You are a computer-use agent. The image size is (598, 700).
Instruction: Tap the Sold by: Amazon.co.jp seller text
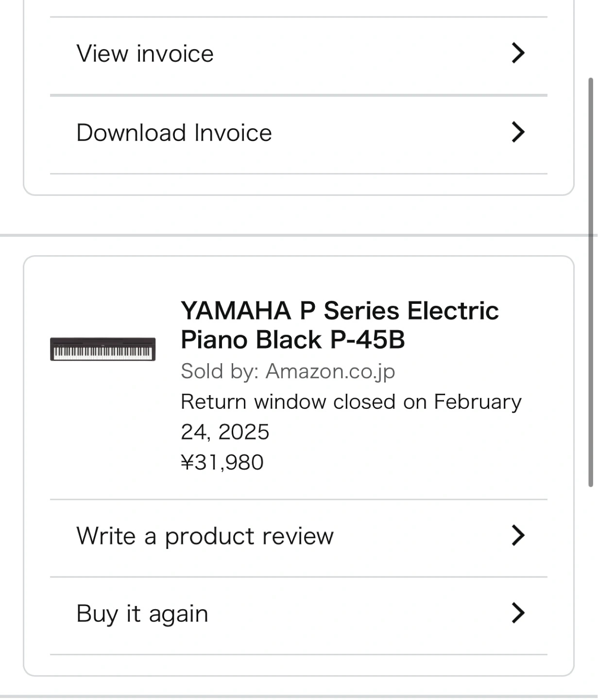pos(288,371)
